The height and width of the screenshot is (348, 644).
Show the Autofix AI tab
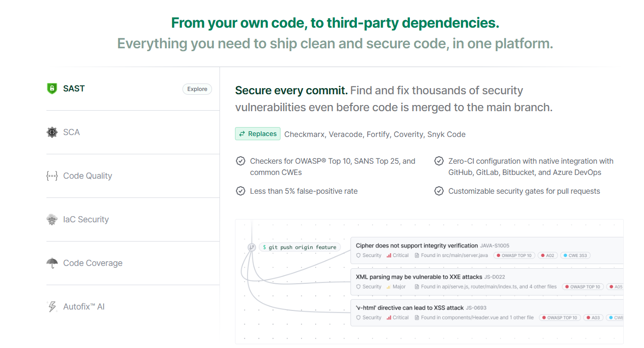coord(84,307)
